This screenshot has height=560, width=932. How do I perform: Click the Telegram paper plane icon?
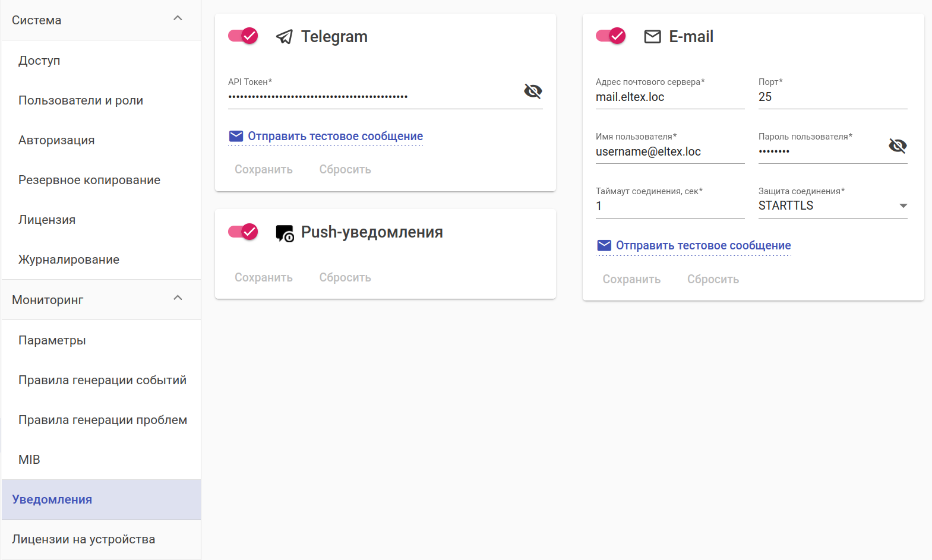coord(285,37)
